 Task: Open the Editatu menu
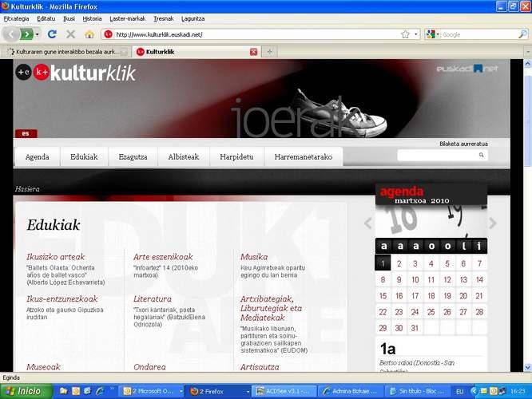(x=46, y=18)
